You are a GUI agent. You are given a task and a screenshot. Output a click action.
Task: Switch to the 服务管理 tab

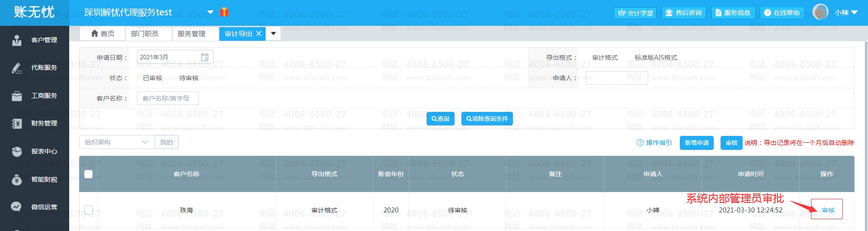[191, 34]
